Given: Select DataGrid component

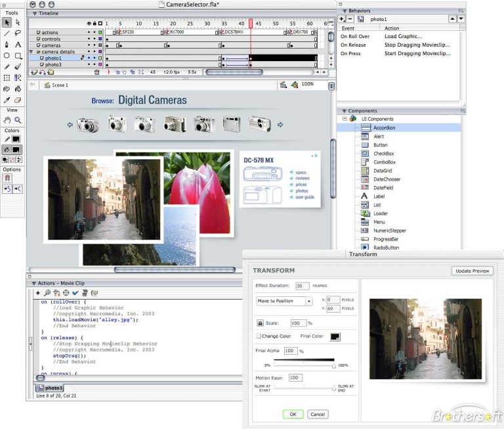Looking at the screenshot, I should tap(383, 171).
